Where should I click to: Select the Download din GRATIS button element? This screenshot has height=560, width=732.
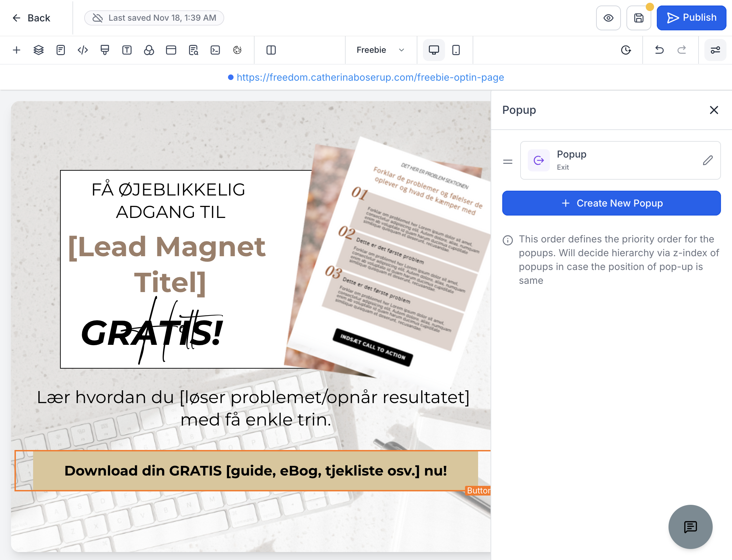coord(256,471)
